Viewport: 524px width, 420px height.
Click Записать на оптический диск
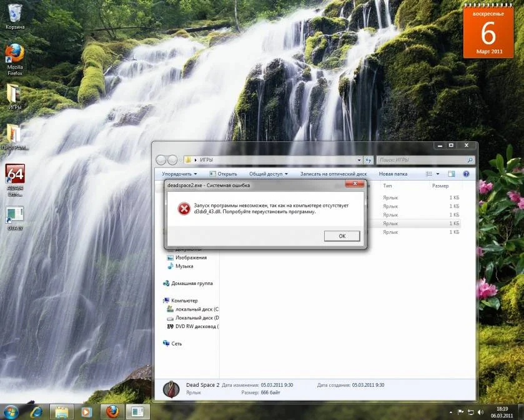(333, 174)
